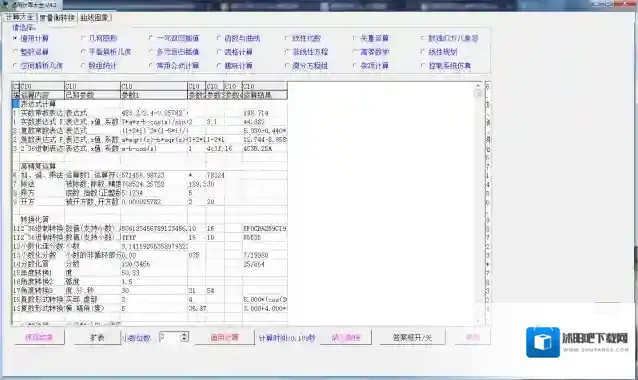The height and width of the screenshot is (380, 638).
Task: Click the cell containing 0.000025782
Action: click(154, 202)
